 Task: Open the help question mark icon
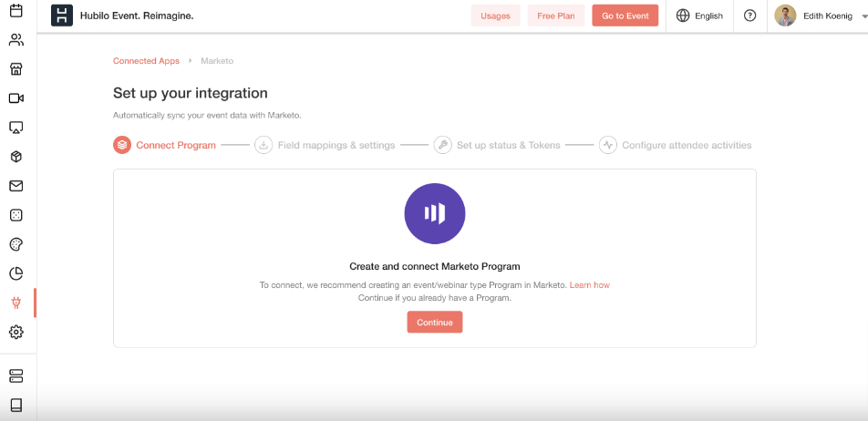pos(749,15)
